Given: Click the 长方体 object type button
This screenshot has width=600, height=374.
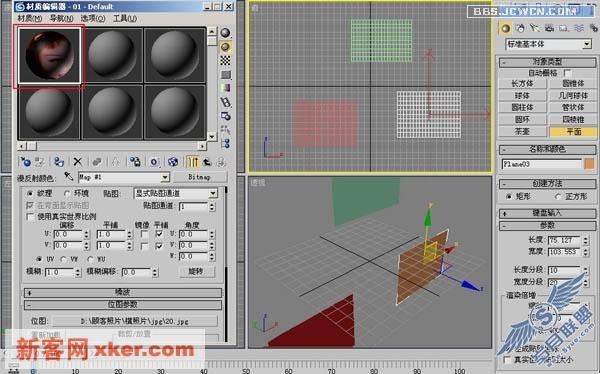Looking at the screenshot, I should [x=522, y=83].
